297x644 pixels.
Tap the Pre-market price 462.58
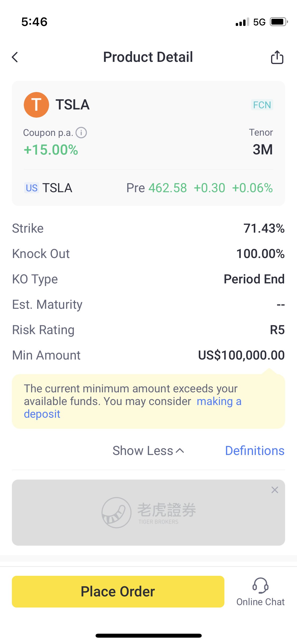[x=168, y=188]
